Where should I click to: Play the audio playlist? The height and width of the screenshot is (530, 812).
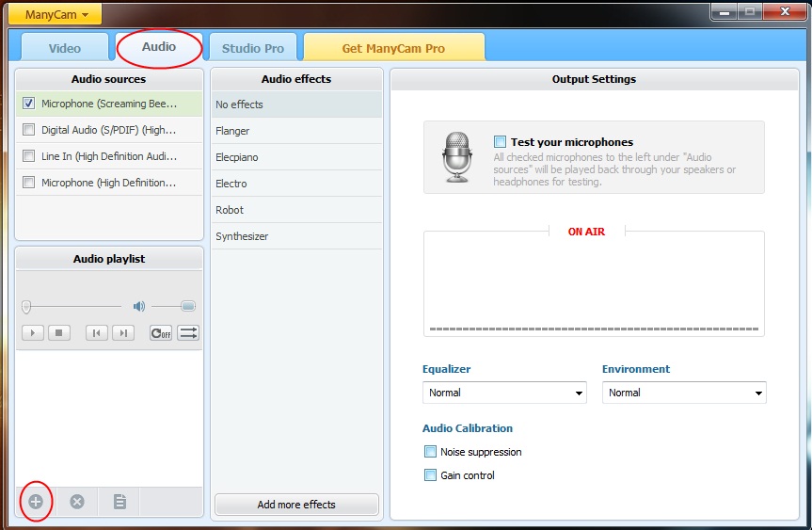[33, 332]
